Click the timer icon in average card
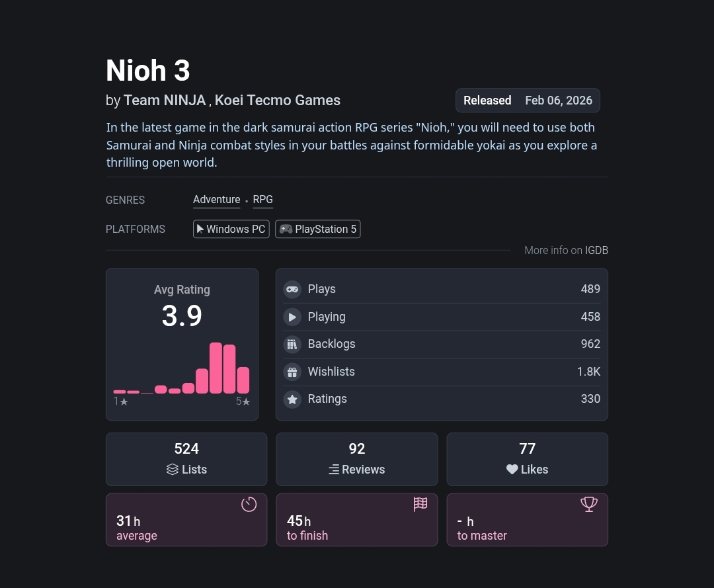Screen dimensions: 714x588 (x=249, y=504)
